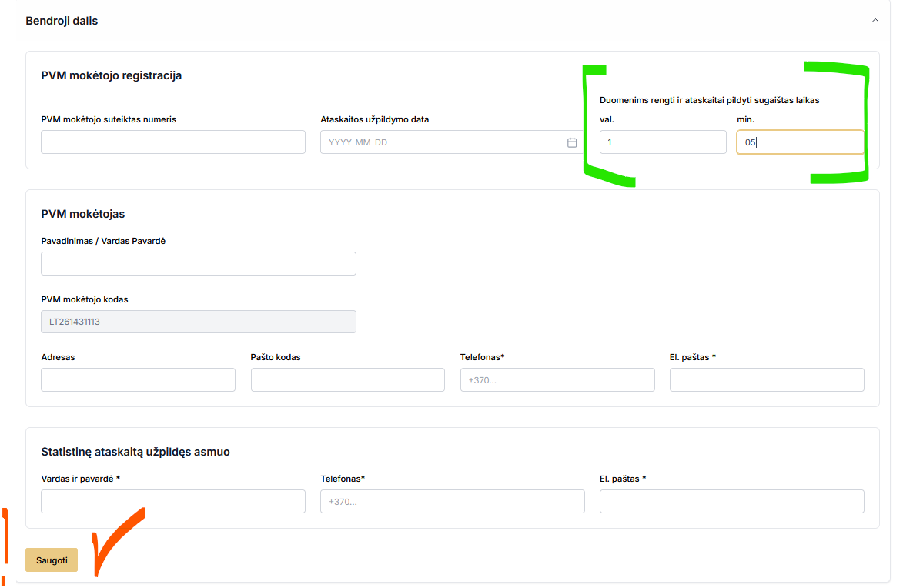Image resolution: width=903 pixels, height=588 pixels.
Task: Click the Bendroji dalis heading
Action: pyautogui.click(x=62, y=21)
